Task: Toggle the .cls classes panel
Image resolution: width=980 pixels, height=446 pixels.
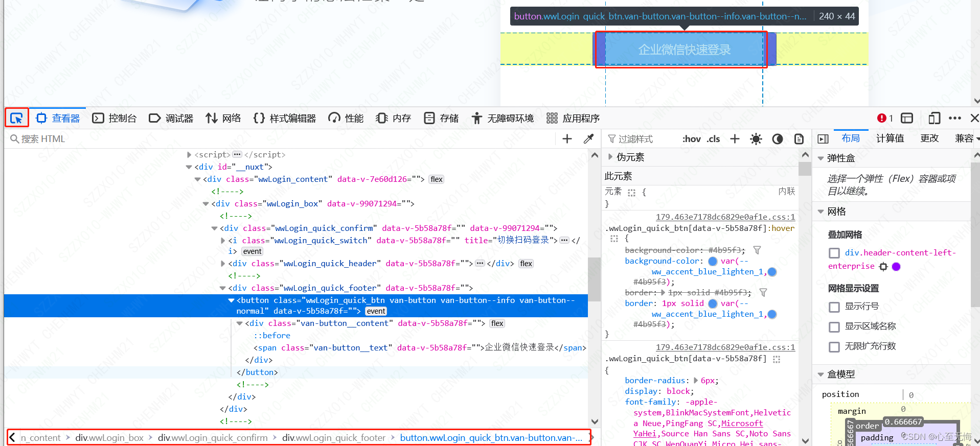Action: 714,139
